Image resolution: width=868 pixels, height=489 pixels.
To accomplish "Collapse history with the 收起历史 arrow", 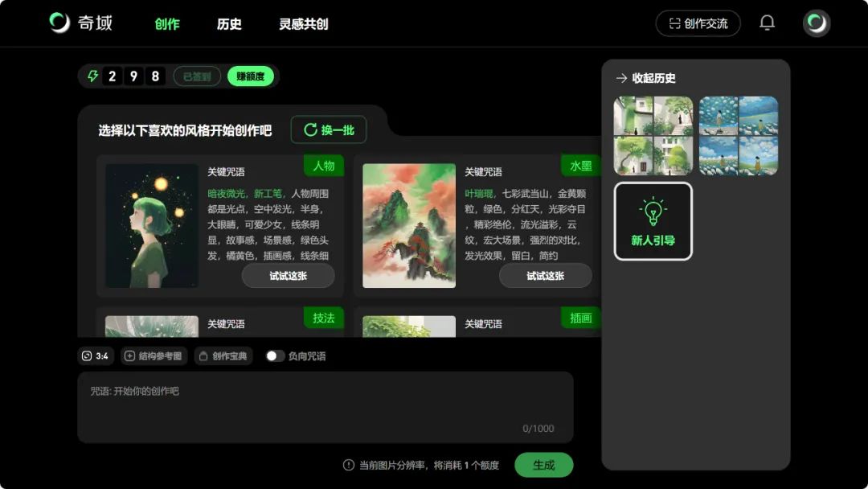I will pyautogui.click(x=621, y=78).
